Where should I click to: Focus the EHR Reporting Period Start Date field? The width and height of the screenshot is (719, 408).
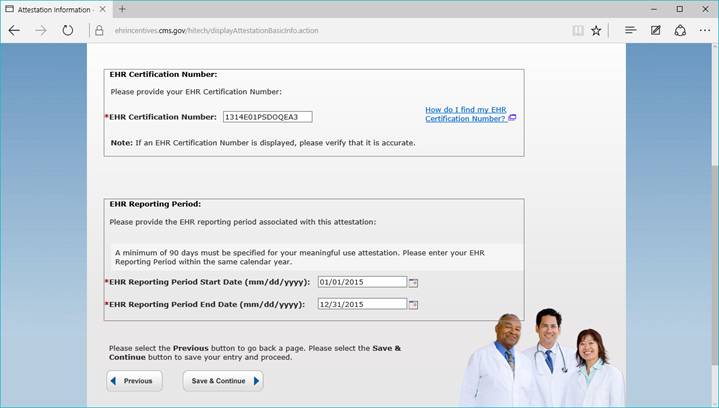[361, 282]
